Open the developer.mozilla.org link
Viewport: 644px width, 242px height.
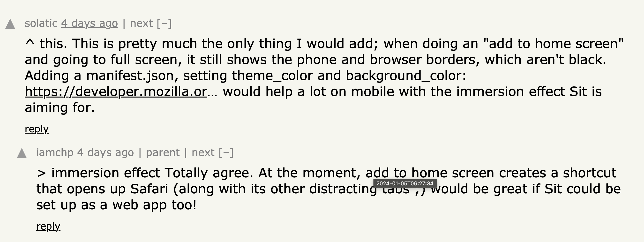(116, 91)
